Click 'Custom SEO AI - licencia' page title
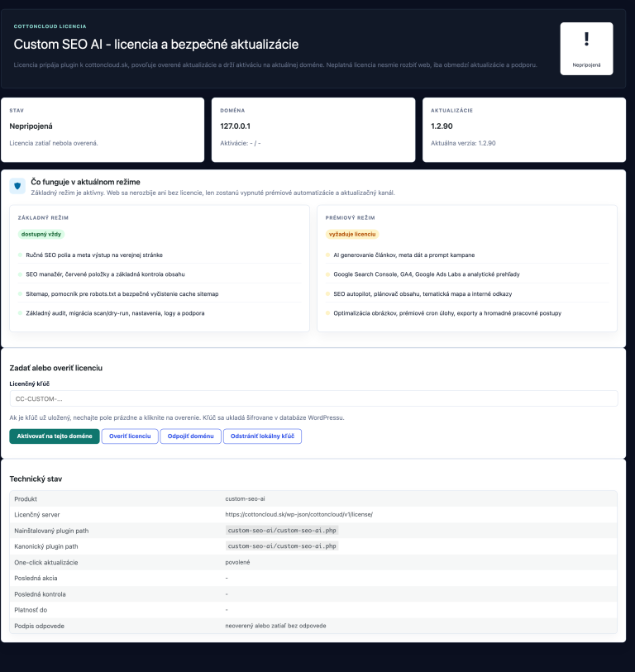 point(156,45)
